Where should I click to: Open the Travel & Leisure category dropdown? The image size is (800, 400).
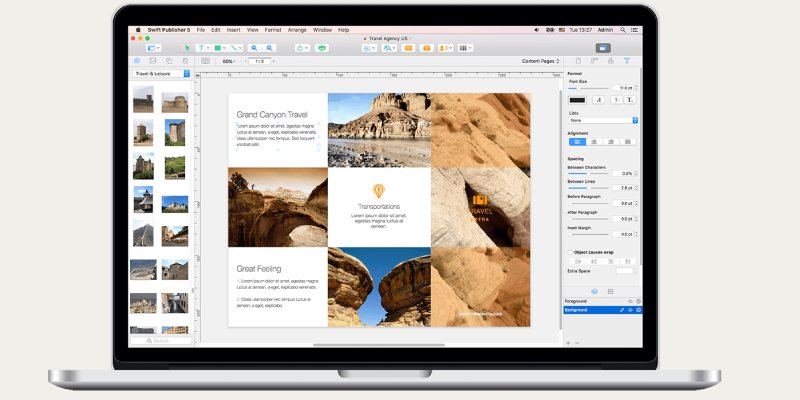tap(161, 73)
